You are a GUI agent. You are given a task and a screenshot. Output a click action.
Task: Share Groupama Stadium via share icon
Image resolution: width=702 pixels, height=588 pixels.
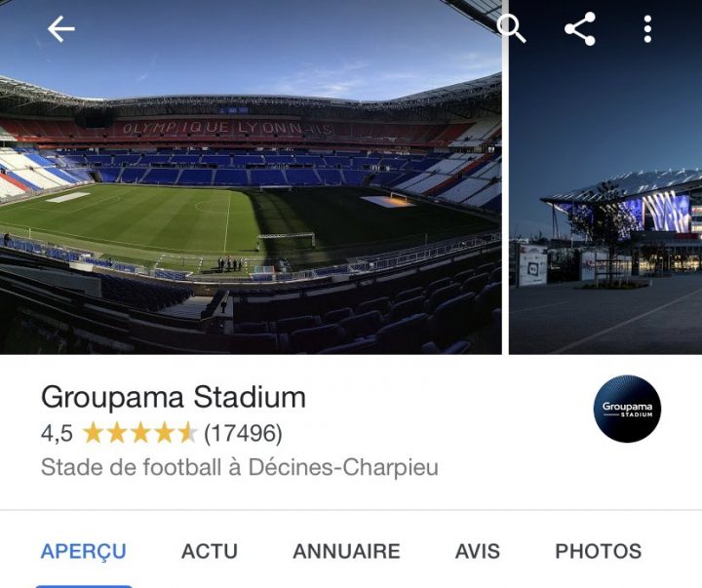(580, 29)
